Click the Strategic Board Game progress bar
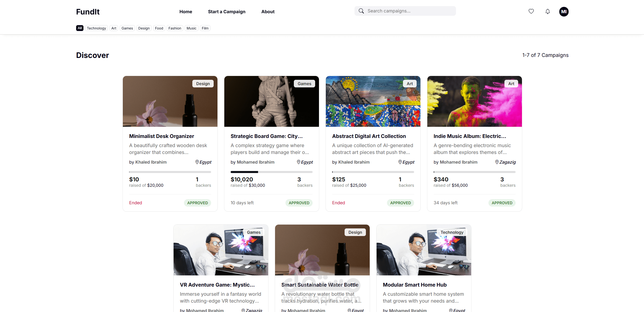 tap(271, 172)
